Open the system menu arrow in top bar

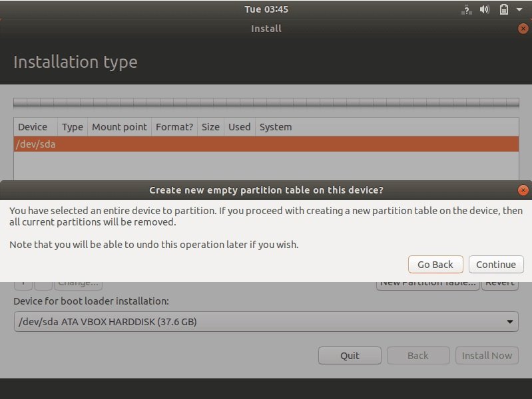click(x=519, y=9)
